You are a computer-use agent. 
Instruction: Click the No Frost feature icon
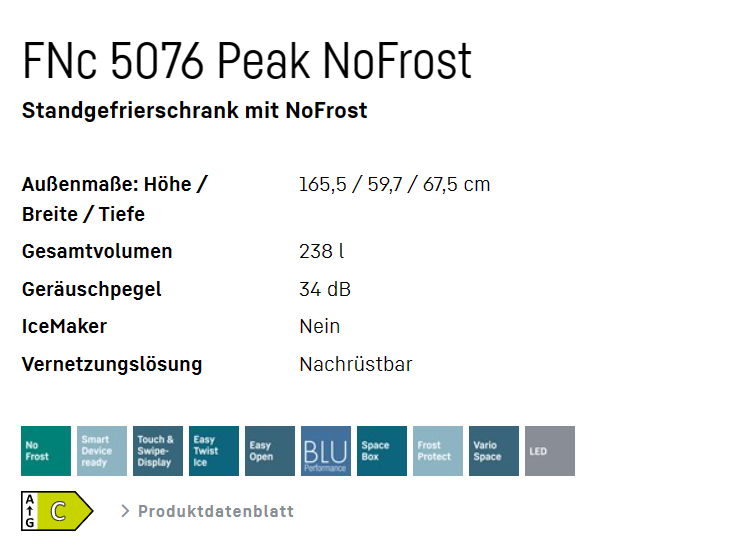46,451
